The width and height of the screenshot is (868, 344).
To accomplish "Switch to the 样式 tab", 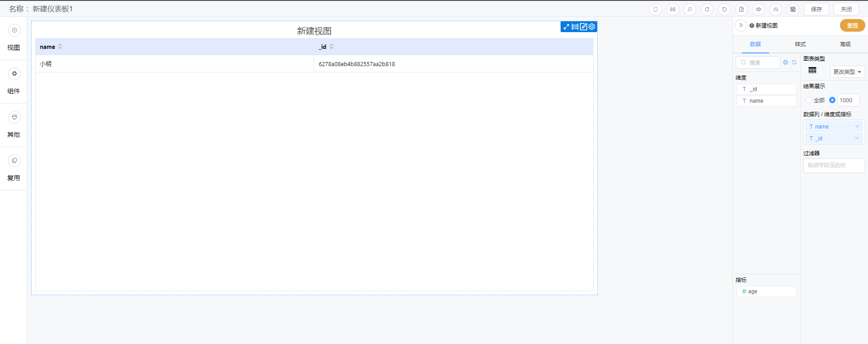I will click(801, 44).
